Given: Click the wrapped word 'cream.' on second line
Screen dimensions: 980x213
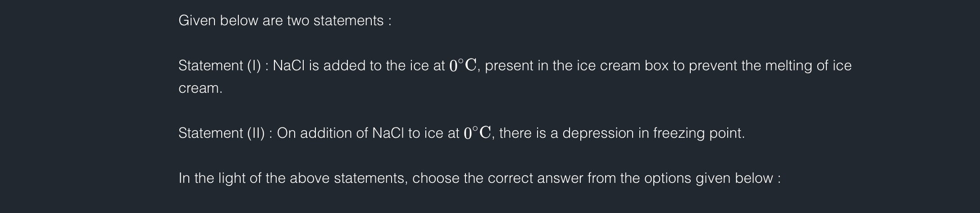Looking at the screenshot, I should tap(201, 88).
